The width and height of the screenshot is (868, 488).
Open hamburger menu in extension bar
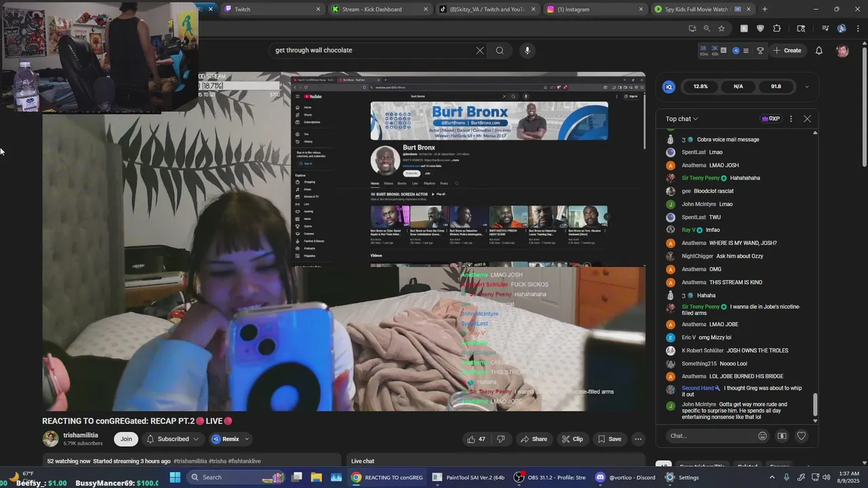pos(746,51)
